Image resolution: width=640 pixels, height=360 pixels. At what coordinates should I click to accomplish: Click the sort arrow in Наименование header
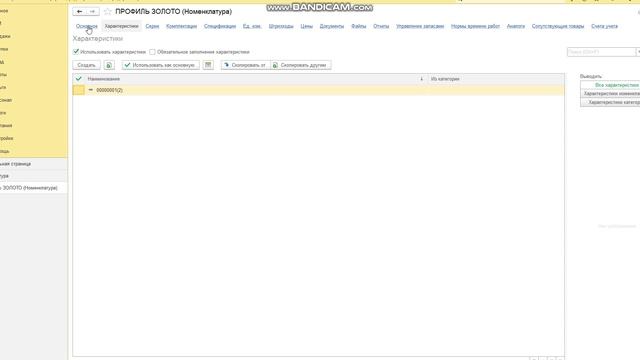[421, 79]
